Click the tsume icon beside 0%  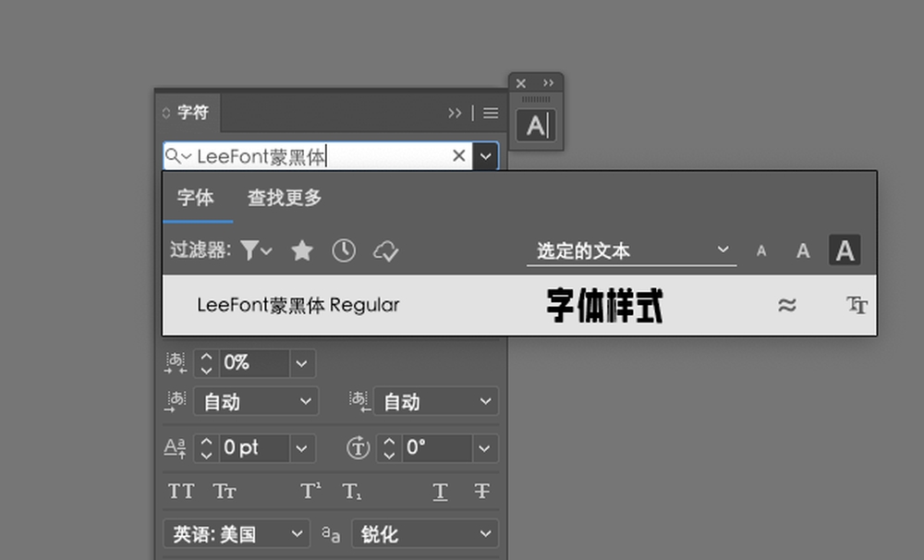pos(175,362)
